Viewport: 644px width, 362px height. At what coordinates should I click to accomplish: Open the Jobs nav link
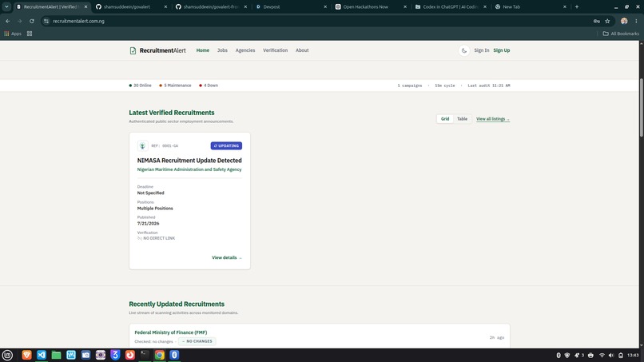coord(222,50)
